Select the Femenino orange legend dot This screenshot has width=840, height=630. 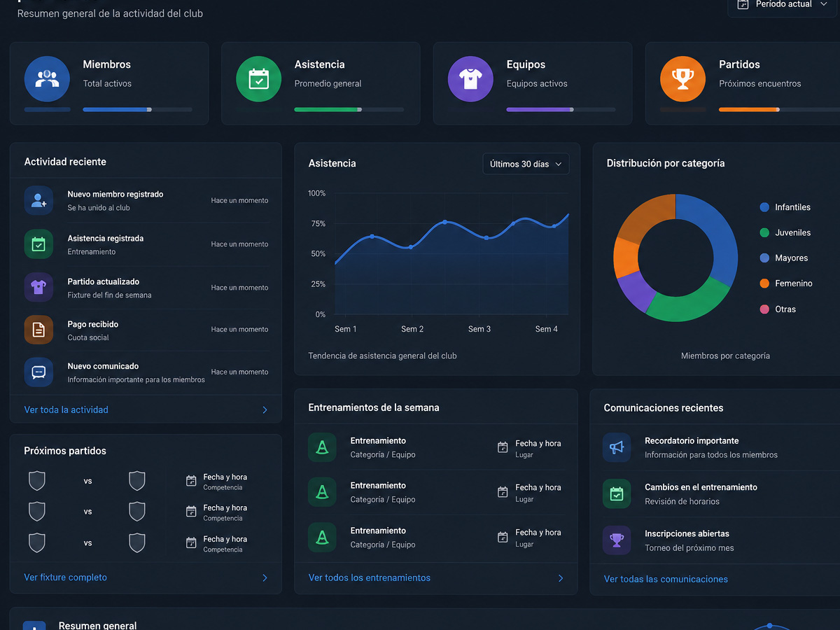point(764,283)
